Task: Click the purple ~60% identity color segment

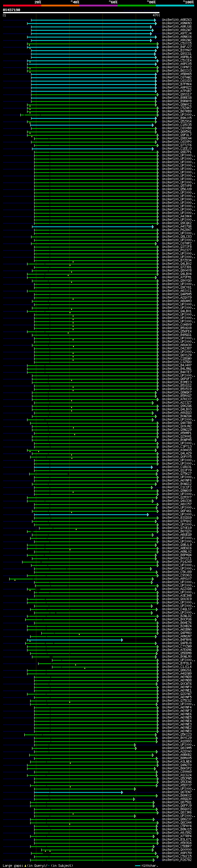Action: pos(99,6)
